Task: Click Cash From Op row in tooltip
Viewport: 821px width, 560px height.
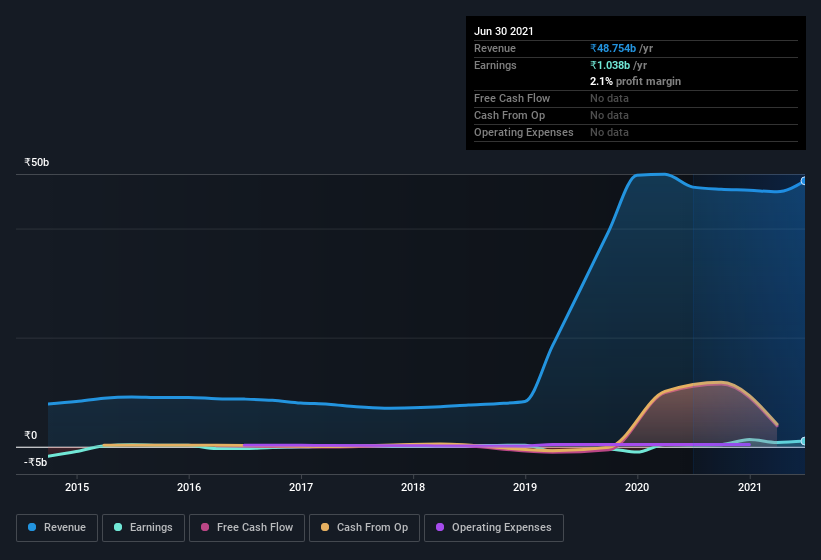Action: point(636,115)
